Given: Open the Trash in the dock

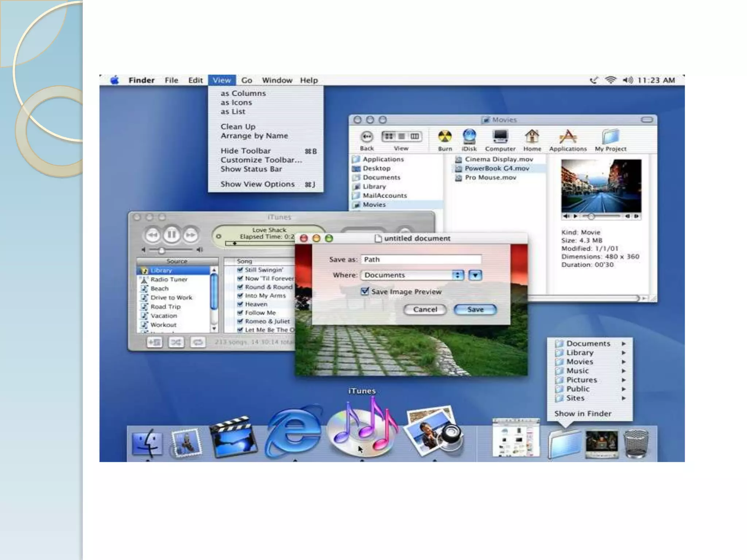Looking at the screenshot, I should 636,443.
